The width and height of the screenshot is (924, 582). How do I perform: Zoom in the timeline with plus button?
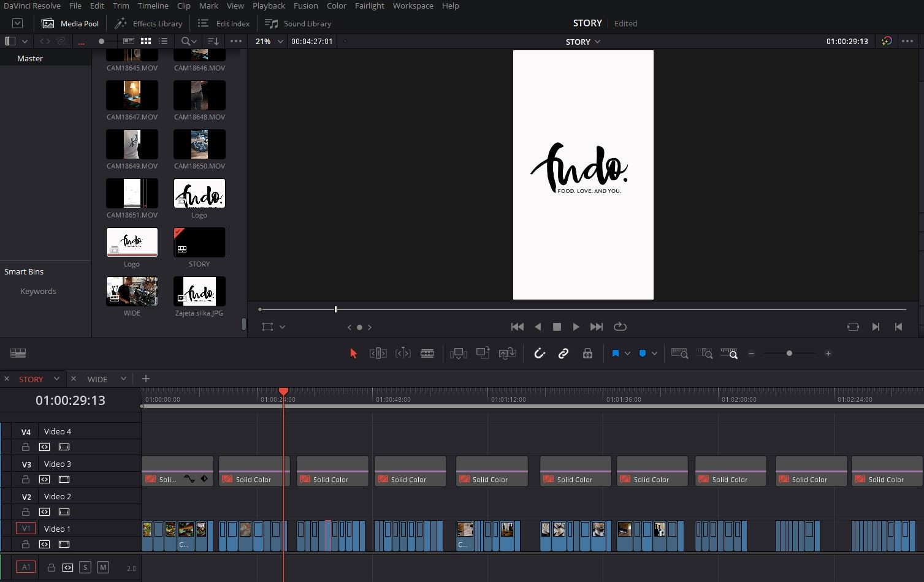click(828, 353)
